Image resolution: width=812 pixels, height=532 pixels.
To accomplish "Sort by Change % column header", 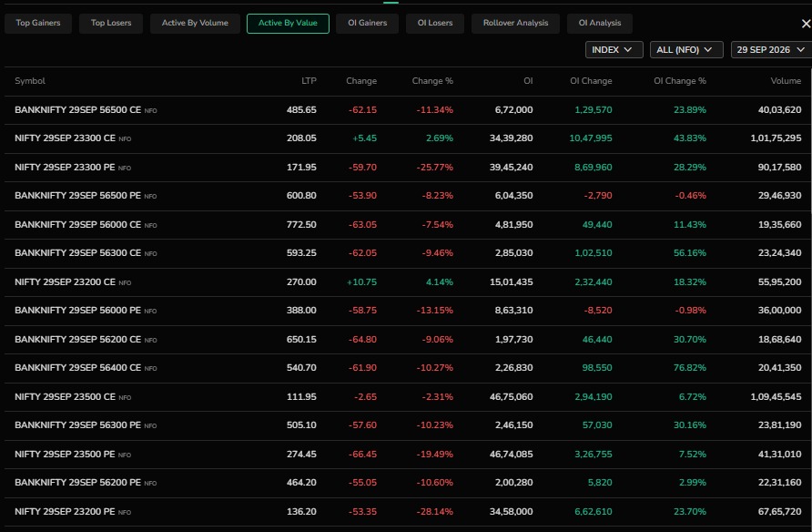I will (x=432, y=81).
